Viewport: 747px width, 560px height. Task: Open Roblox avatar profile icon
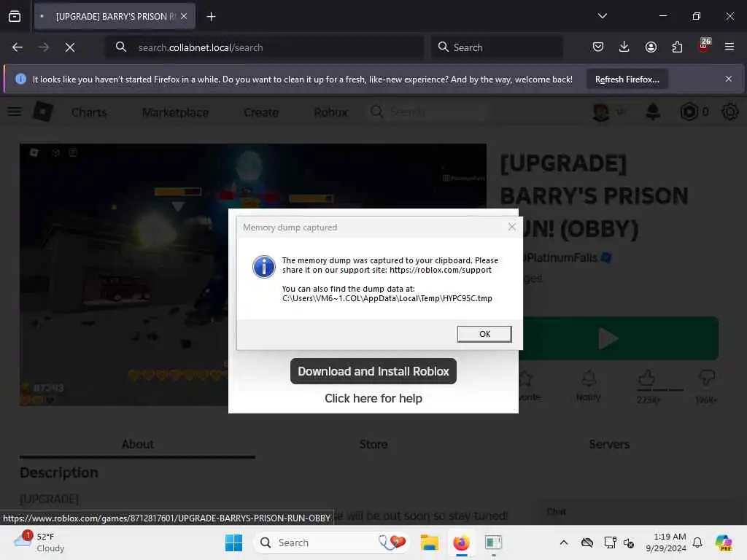(x=601, y=112)
